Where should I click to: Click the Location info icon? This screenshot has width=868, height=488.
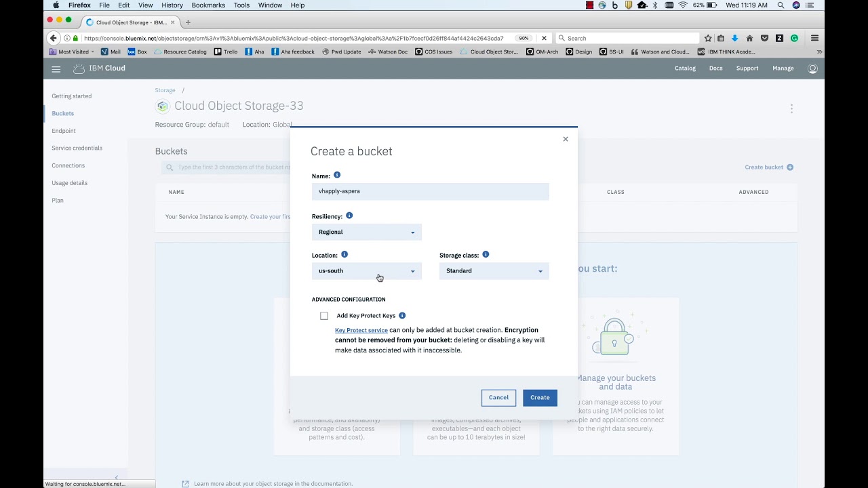tap(344, 255)
